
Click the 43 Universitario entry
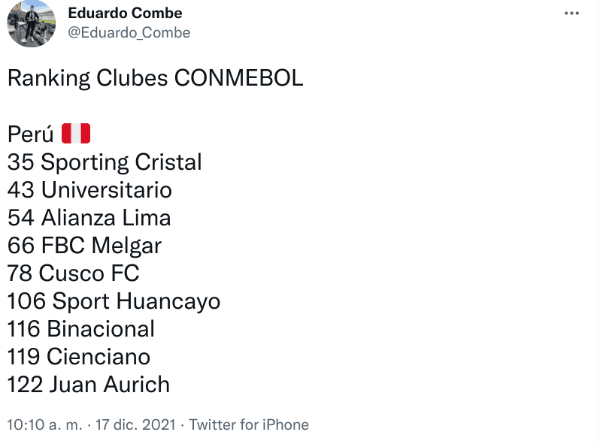89,190
